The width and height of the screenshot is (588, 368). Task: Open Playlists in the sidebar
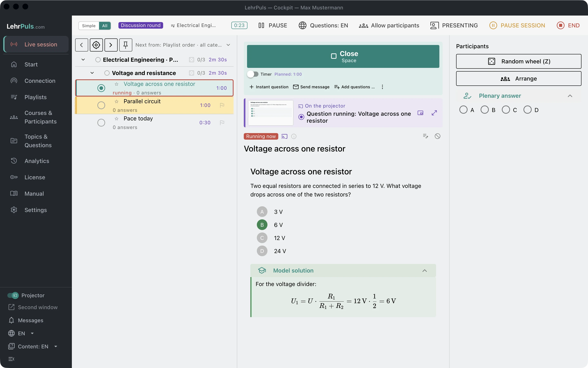tap(36, 97)
